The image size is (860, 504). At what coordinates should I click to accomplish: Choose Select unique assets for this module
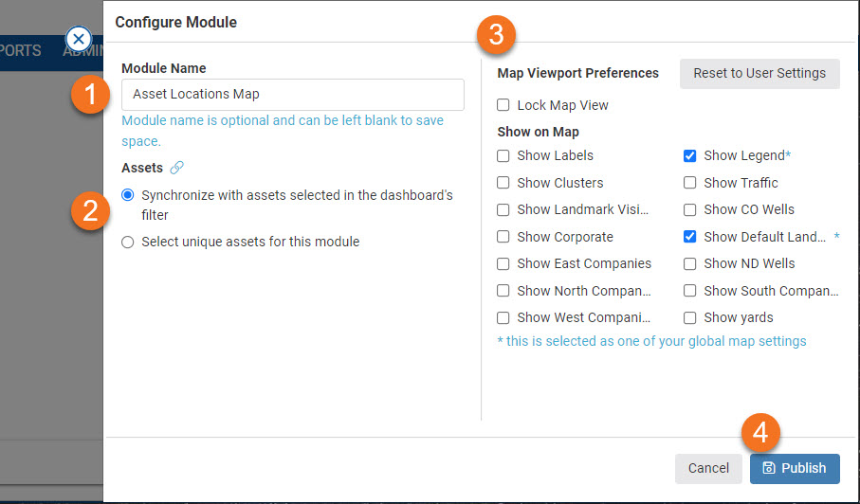[128, 242]
